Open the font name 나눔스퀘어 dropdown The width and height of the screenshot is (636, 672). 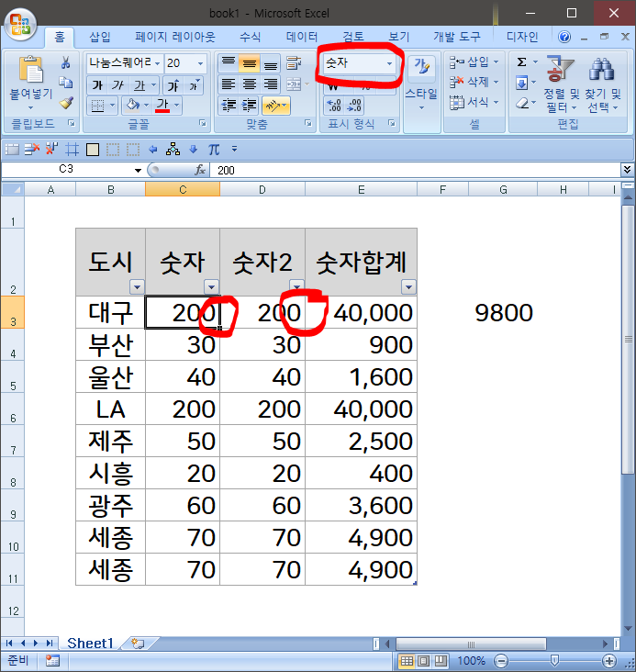pos(157,63)
